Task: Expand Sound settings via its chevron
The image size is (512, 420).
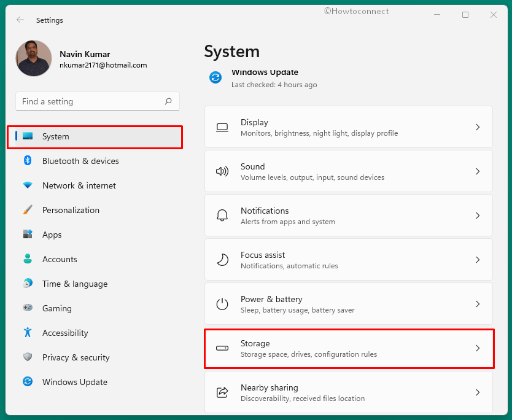Action: pos(478,171)
